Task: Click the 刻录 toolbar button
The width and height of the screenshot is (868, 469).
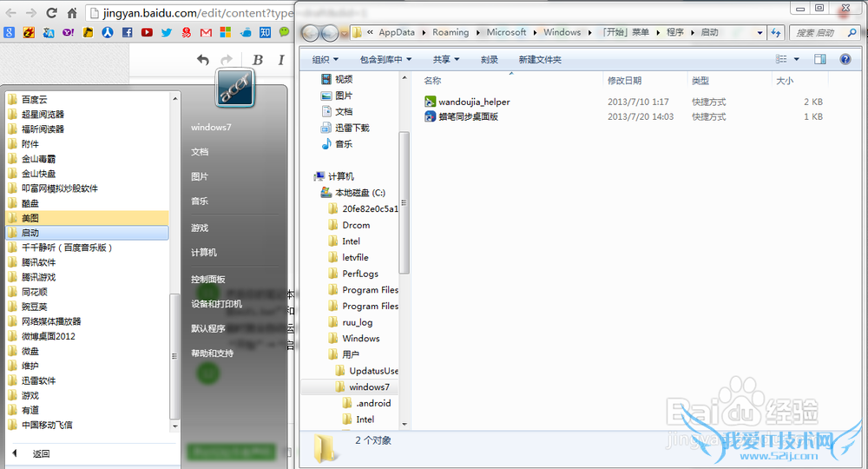Action: (490, 59)
